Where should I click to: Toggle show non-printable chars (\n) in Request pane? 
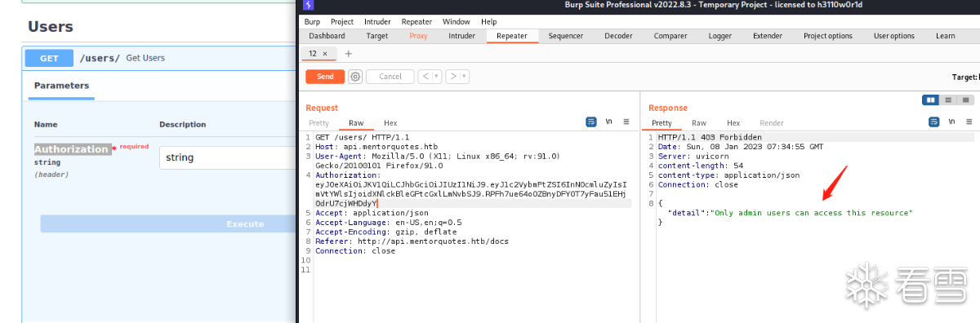pyautogui.click(x=609, y=122)
